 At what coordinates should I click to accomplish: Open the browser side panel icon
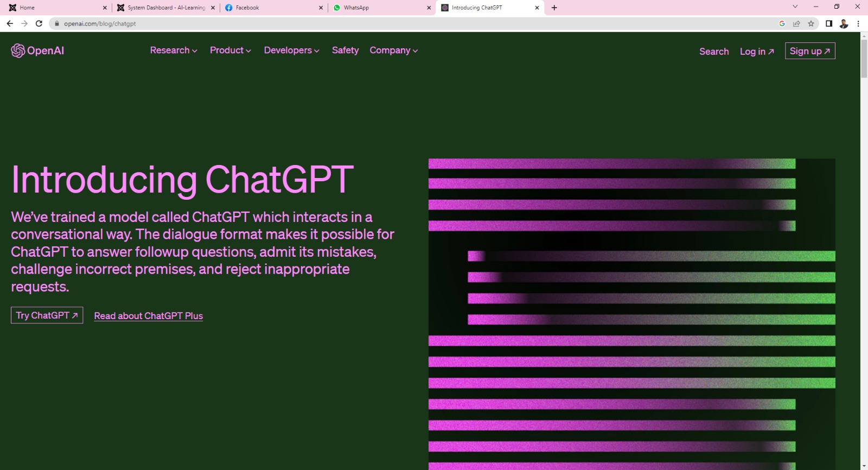[x=829, y=23]
